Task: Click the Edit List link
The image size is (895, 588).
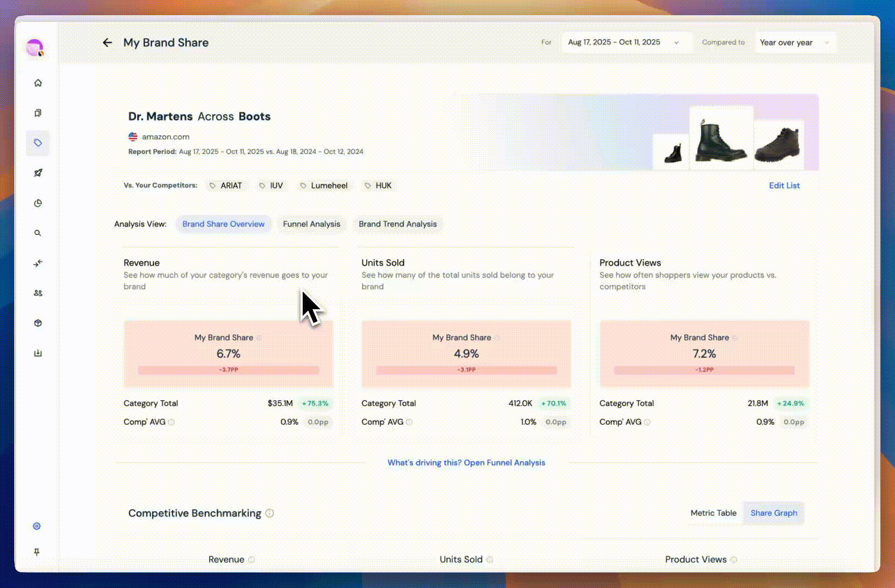Action: (784, 186)
